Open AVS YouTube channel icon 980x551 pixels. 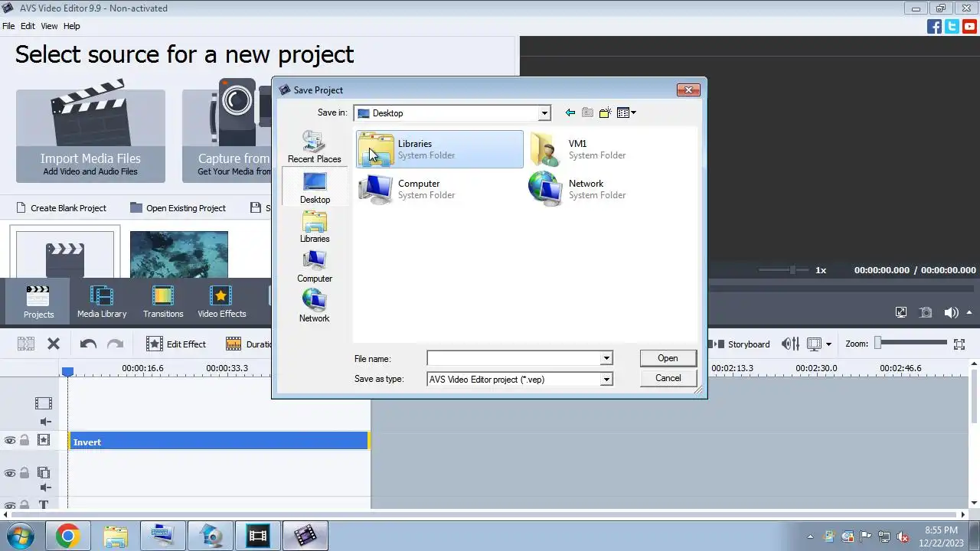(x=969, y=26)
